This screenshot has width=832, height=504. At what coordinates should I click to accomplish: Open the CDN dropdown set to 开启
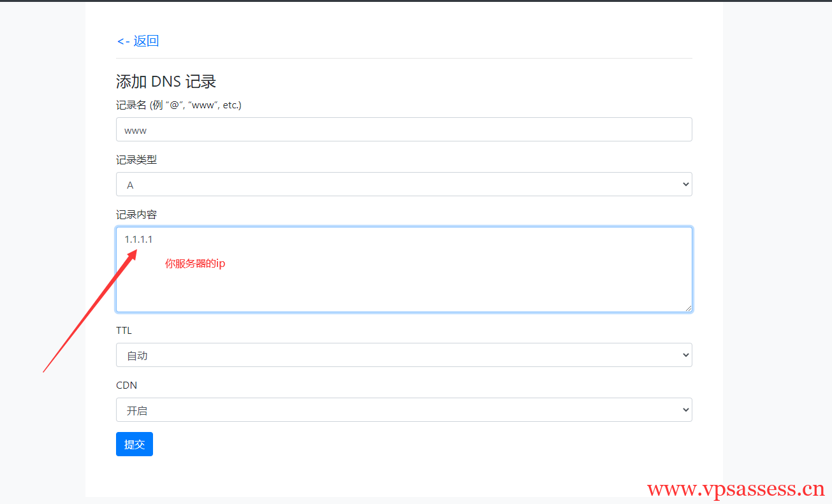pos(404,410)
